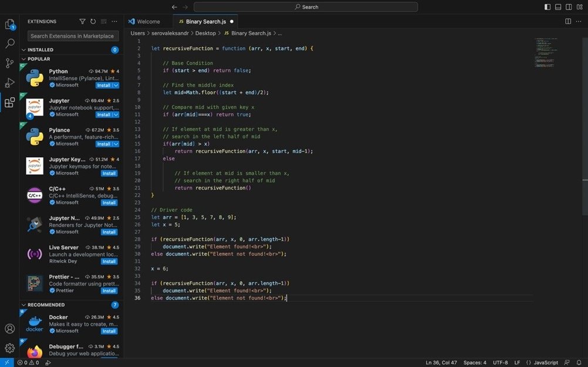588x367 pixels.
Task: Install the Prettier code formatter extension
Action: 109,291
